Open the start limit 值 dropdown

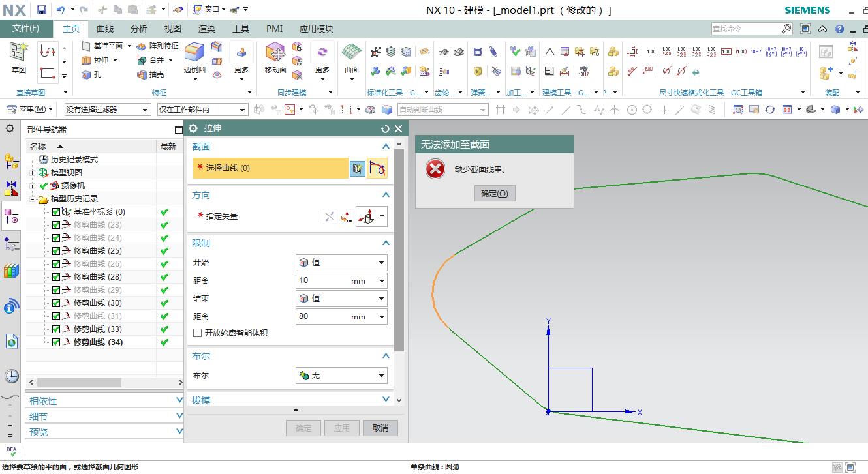(341, 263)
